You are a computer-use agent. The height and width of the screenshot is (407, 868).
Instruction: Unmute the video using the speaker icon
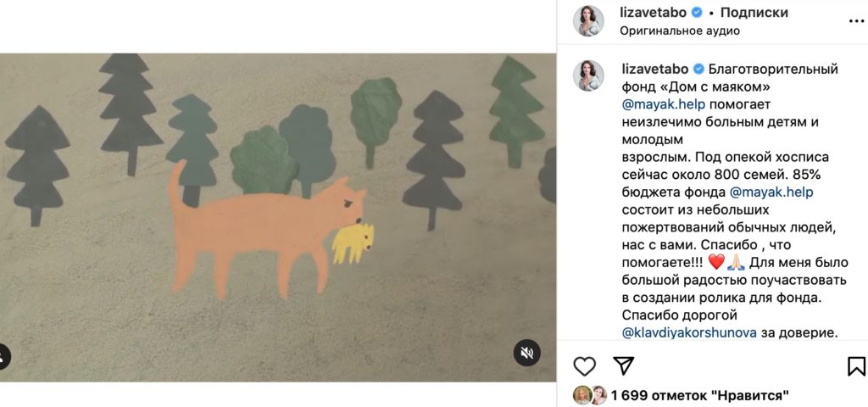coord(526,352)
